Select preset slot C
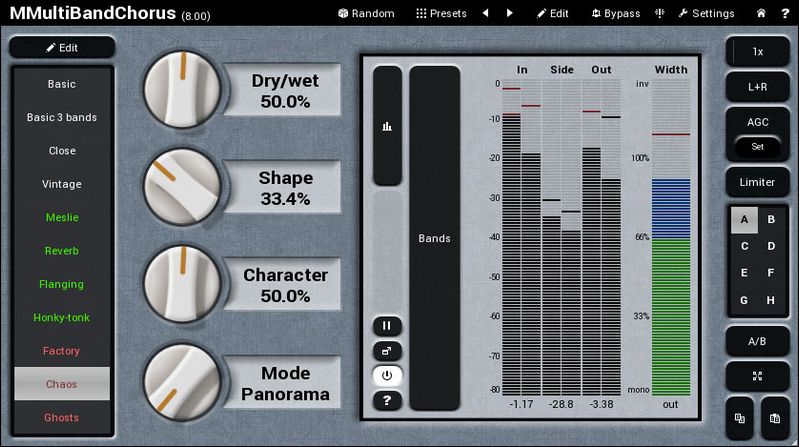Image resolution: width=800 pixels, height=447 pixels. [x=744, y=246]
